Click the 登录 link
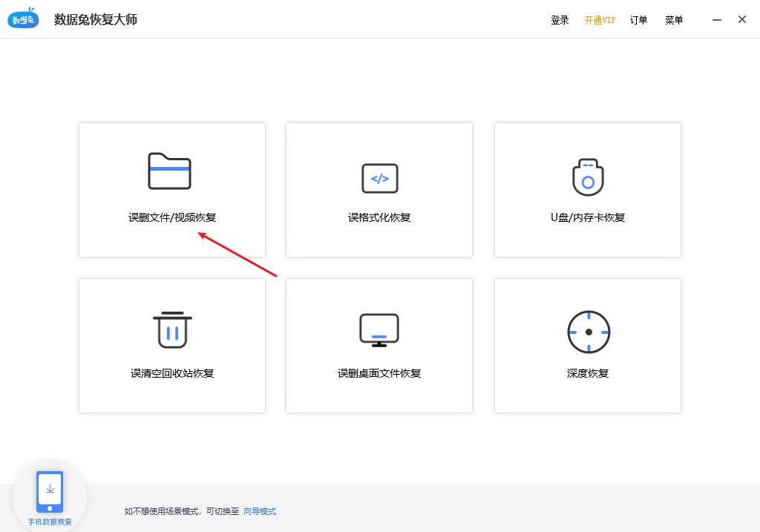This screenshot has width=760, height=532. [560, 20]
